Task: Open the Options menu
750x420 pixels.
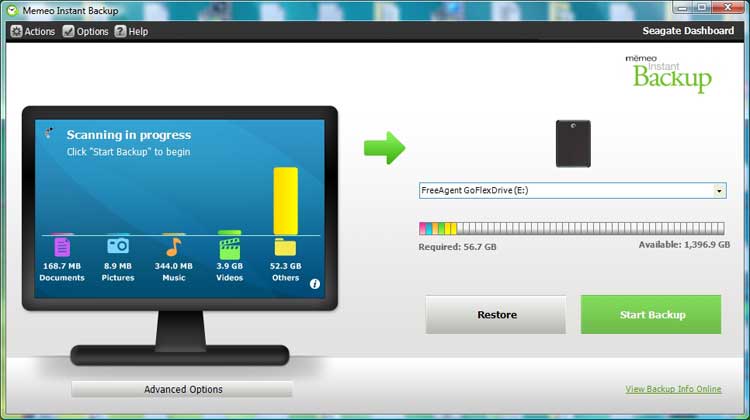Action: tap(86, 32)
